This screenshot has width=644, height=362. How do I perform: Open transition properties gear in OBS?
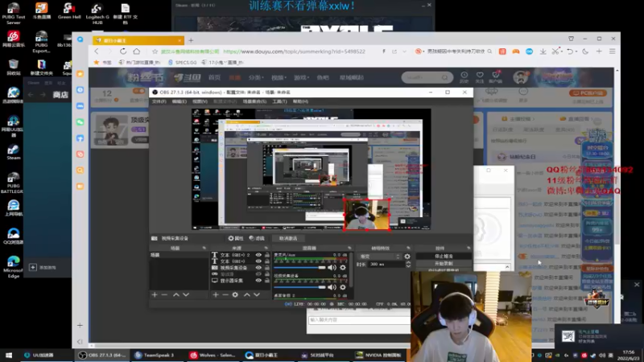tap(407, 257)
